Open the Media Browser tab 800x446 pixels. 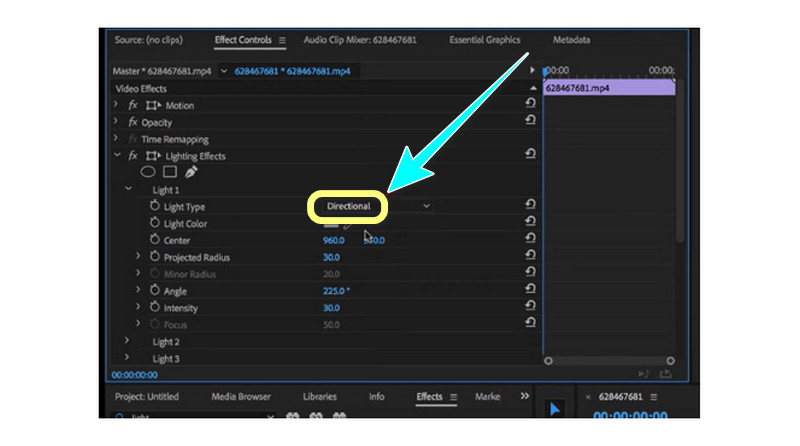tap(240, 397)
